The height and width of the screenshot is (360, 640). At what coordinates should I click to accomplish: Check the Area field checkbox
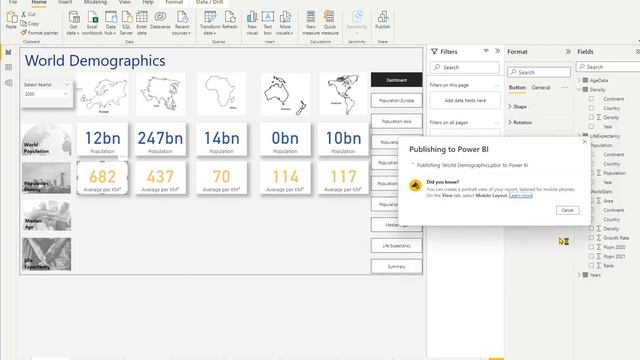591,200
